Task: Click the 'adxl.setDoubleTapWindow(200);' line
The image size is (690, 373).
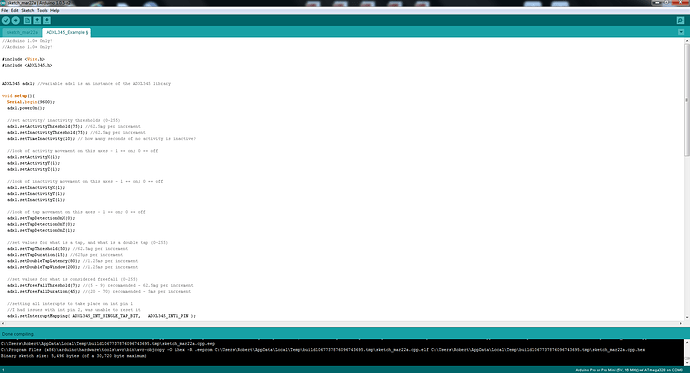Action: click(44, 267)
